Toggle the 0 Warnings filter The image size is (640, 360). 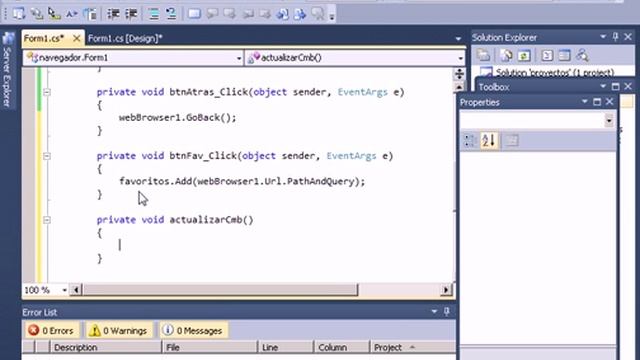point(118,330)
